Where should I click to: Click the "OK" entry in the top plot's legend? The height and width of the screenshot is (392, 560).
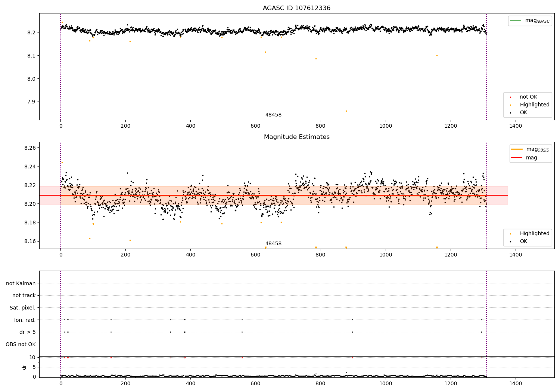point(523,113)
